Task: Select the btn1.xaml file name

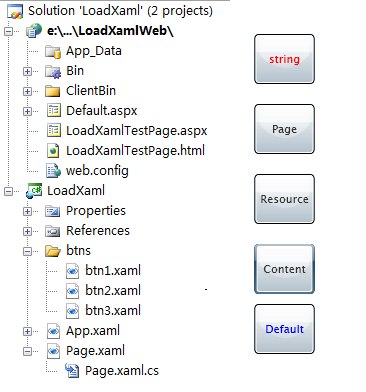Action: click(x=113, y=271)
